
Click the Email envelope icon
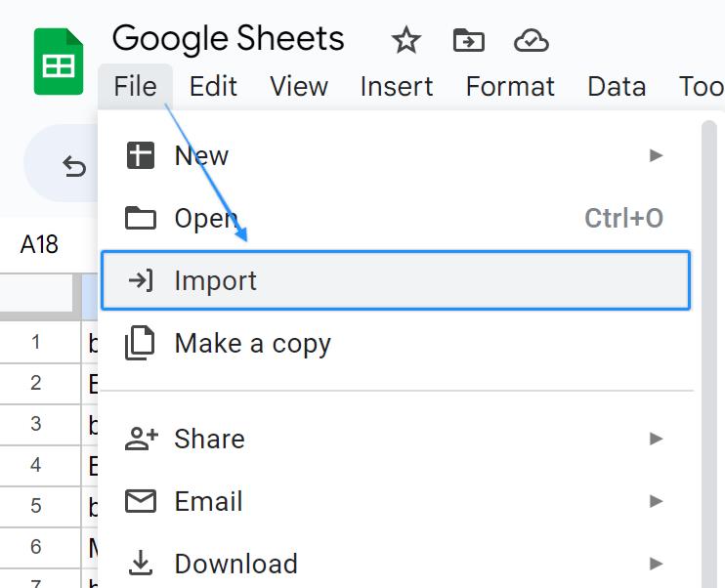click(141, 501)
